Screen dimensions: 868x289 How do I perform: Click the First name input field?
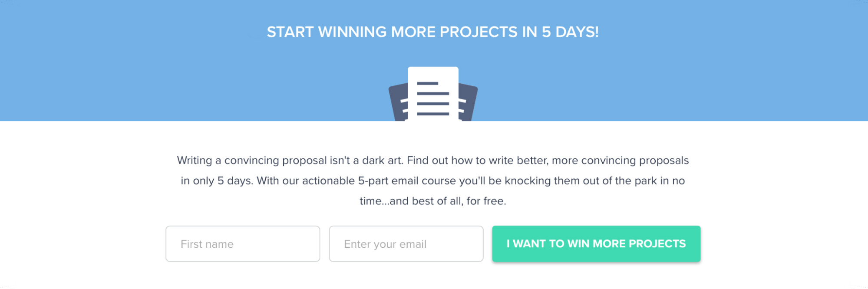pyautogui.click(x=242, y=243)
